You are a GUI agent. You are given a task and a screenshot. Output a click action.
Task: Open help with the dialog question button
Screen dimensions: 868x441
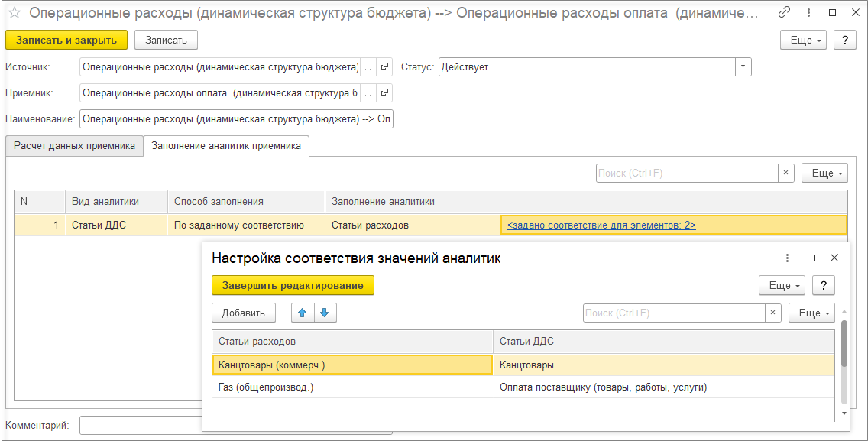(823, 286)
